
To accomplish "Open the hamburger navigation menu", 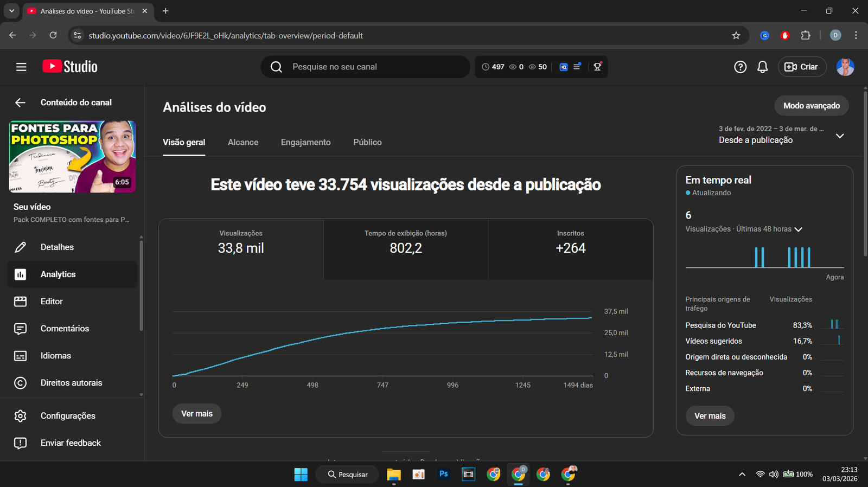I will click(21, 67).
